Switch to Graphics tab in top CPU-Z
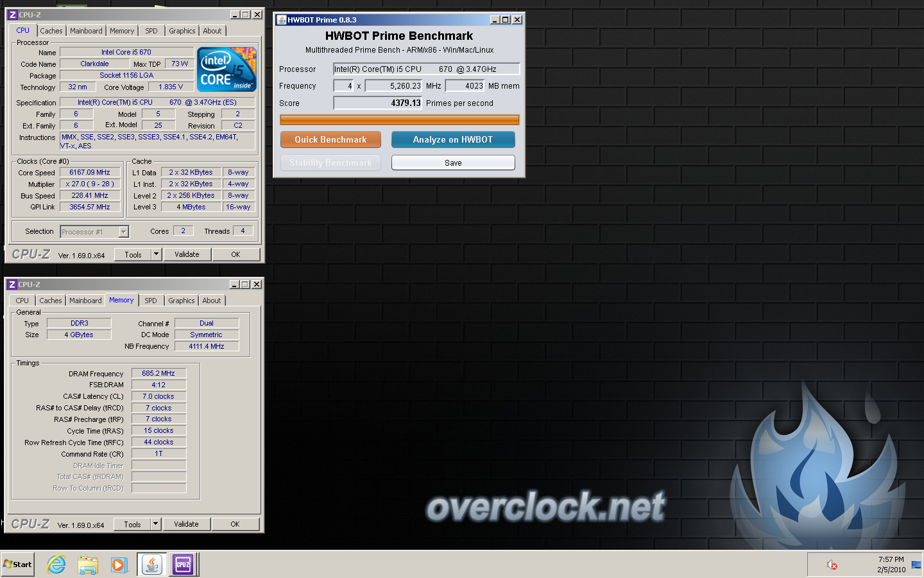This screenshot has height=578, width=924. (182, 31)
